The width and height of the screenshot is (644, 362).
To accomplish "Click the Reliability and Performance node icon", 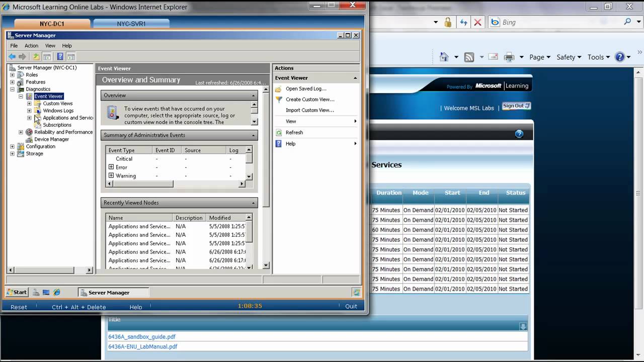I will tap(29, 132).
